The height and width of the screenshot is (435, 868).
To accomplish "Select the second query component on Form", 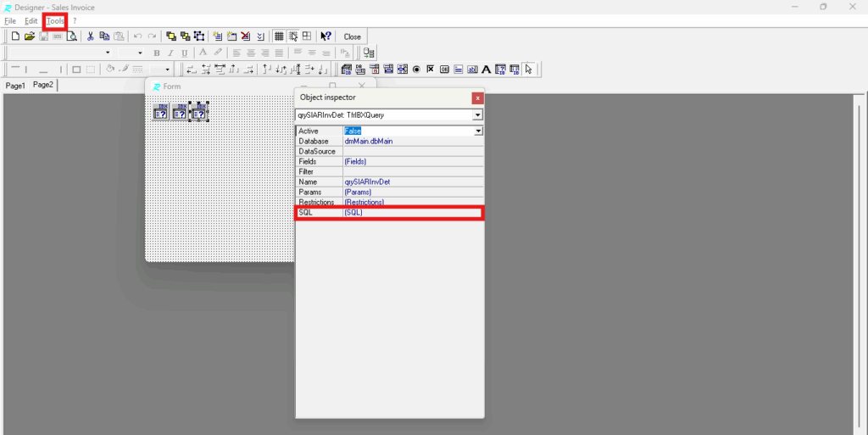I will tap(180, 112).
